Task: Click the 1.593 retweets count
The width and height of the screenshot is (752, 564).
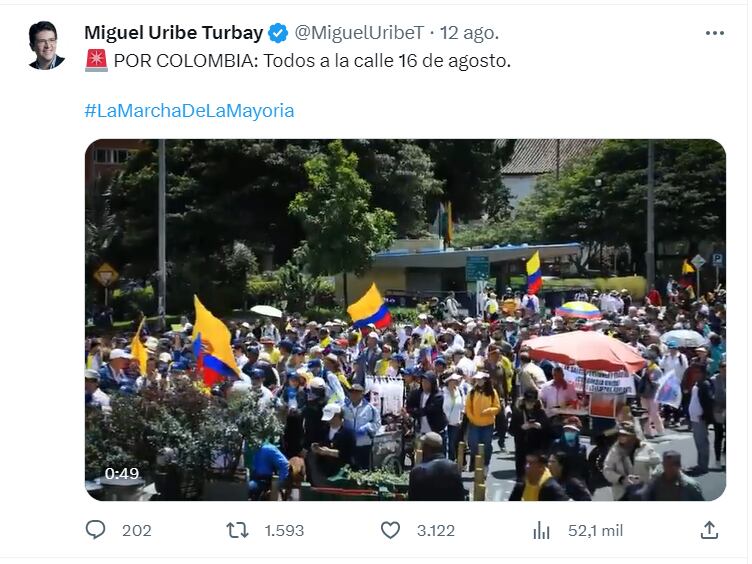Action: (284, 530)
